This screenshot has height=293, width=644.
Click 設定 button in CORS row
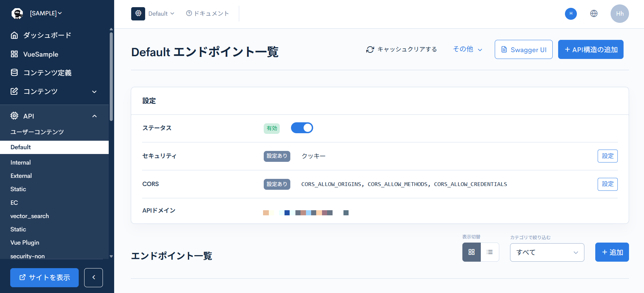[608, 184]
